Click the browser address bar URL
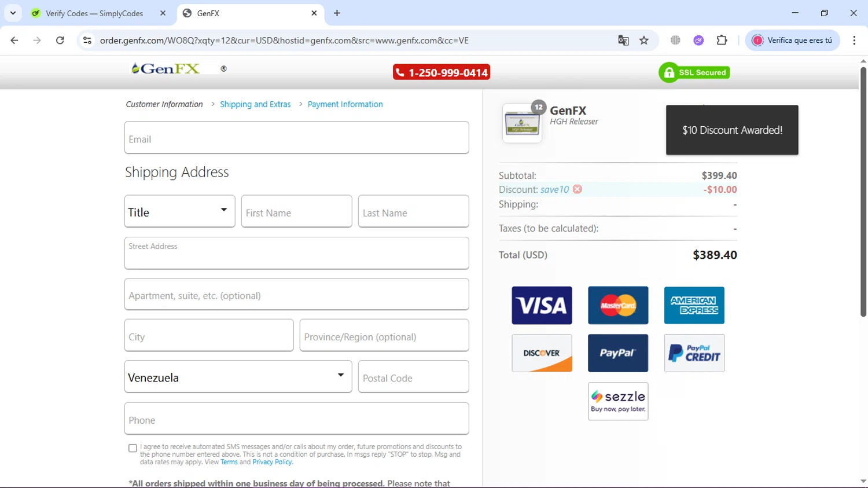Screen dimensions: 868x488 [x=284, y=41]
